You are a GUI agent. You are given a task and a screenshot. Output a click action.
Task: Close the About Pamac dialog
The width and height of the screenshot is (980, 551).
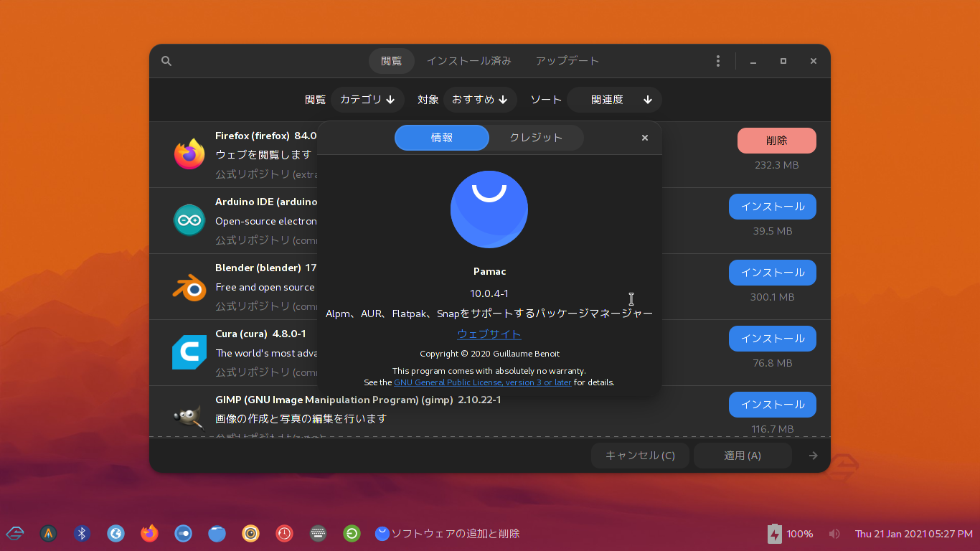click(645, 138)
